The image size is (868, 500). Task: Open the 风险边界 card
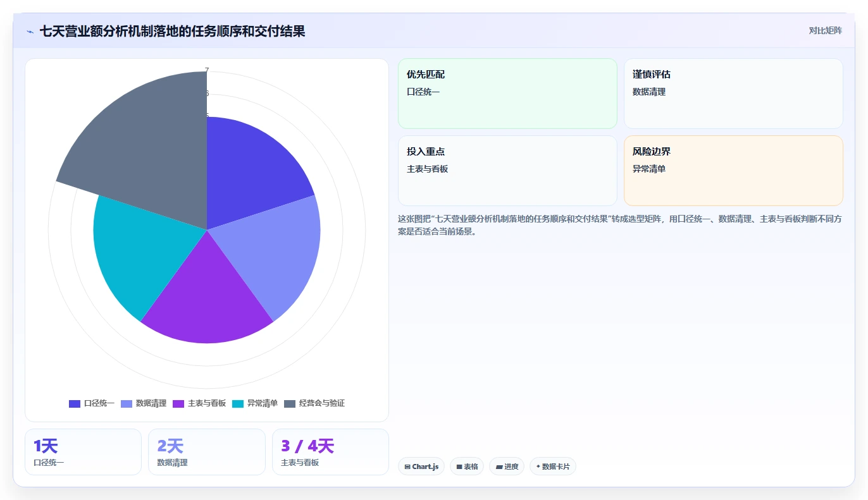tap(733, 171)
